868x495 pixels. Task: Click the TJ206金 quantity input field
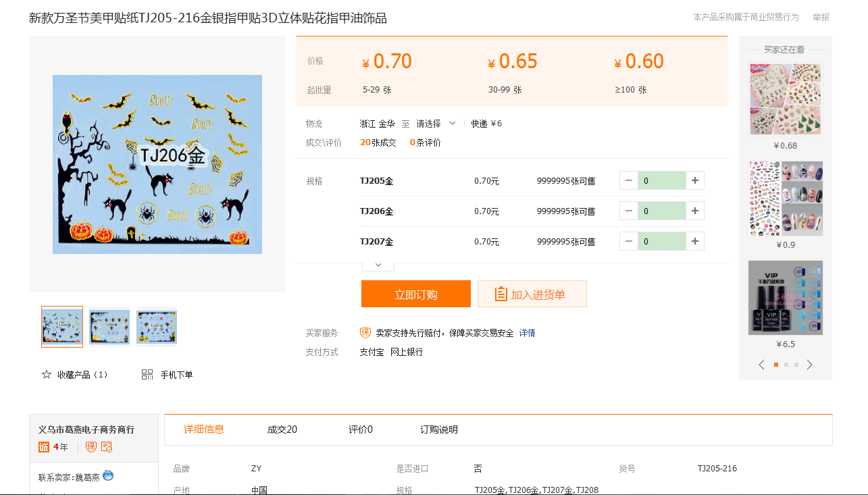click(661, 211)
